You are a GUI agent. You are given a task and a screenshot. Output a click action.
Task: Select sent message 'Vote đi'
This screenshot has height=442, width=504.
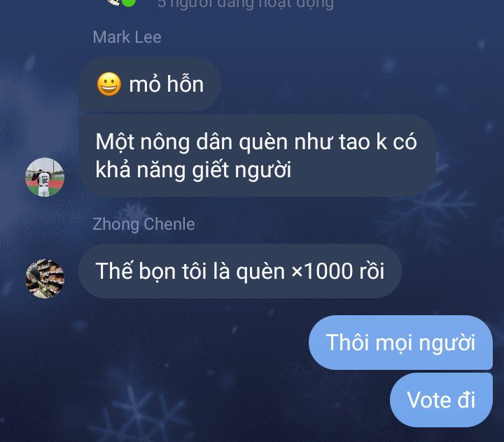[x=441, y=400]
